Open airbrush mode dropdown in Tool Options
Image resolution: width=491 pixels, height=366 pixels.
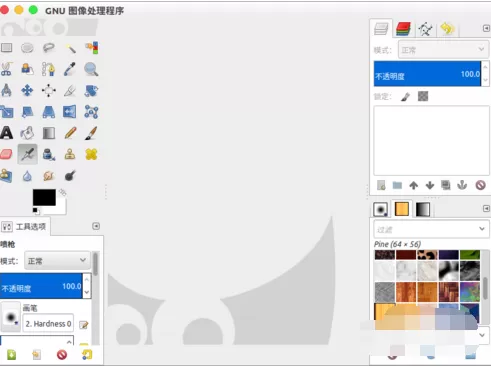tap(57, 260)
